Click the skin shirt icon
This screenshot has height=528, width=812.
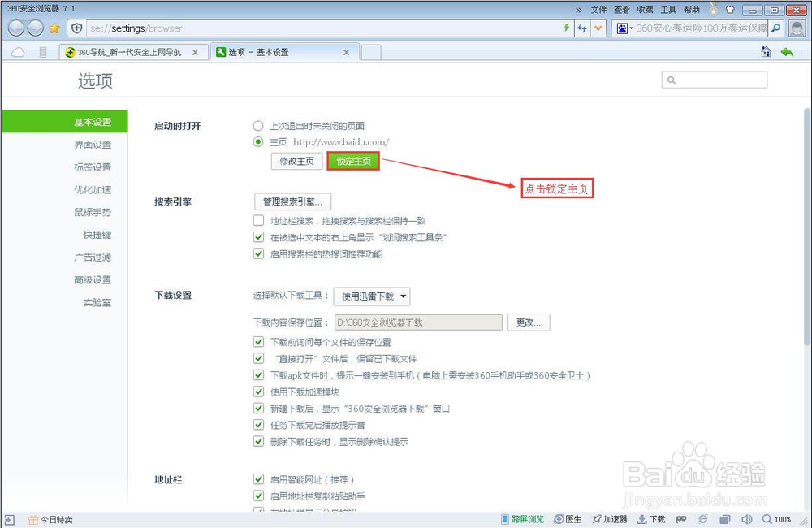coord(730,9)
